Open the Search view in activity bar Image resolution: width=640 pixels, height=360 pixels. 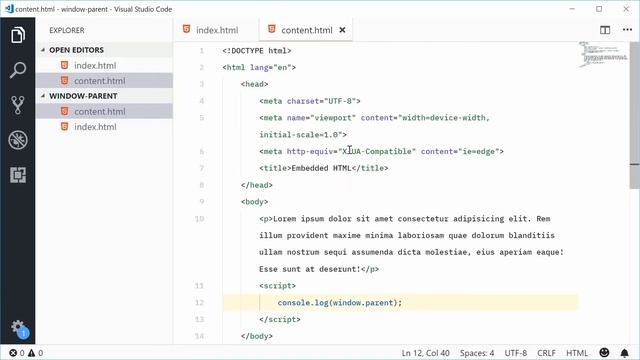pos(18,70)
